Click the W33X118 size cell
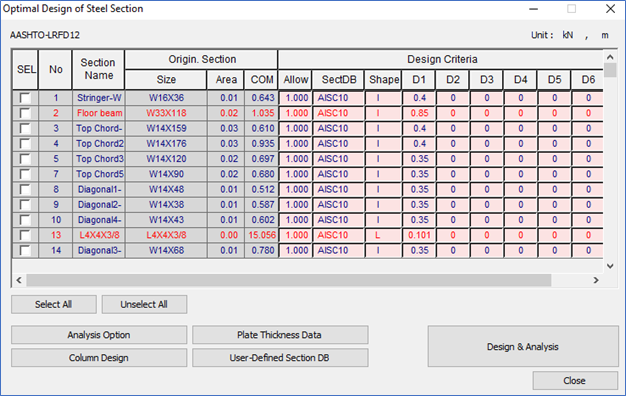The width and height of the screenshot is (626, 396). click(166, 113)
